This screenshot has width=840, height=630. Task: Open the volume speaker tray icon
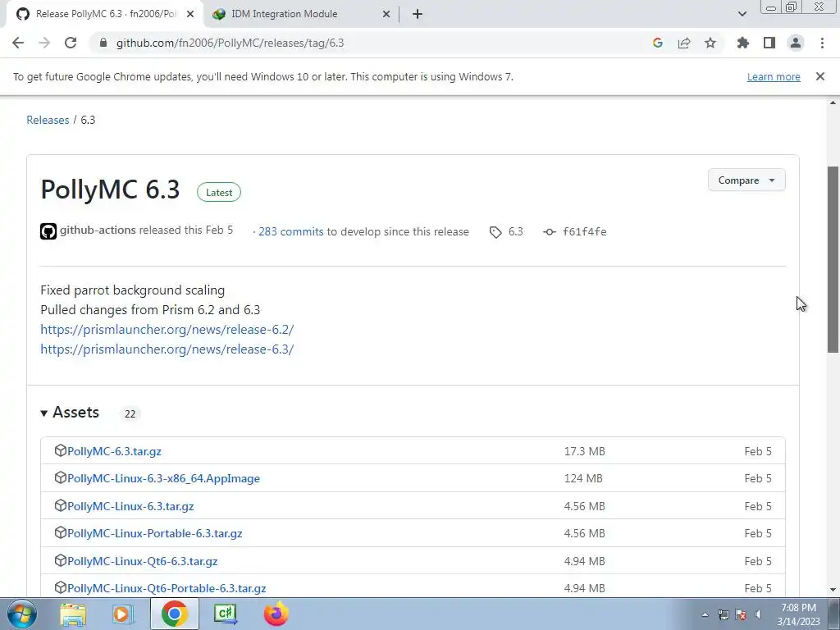click(758, 614)
